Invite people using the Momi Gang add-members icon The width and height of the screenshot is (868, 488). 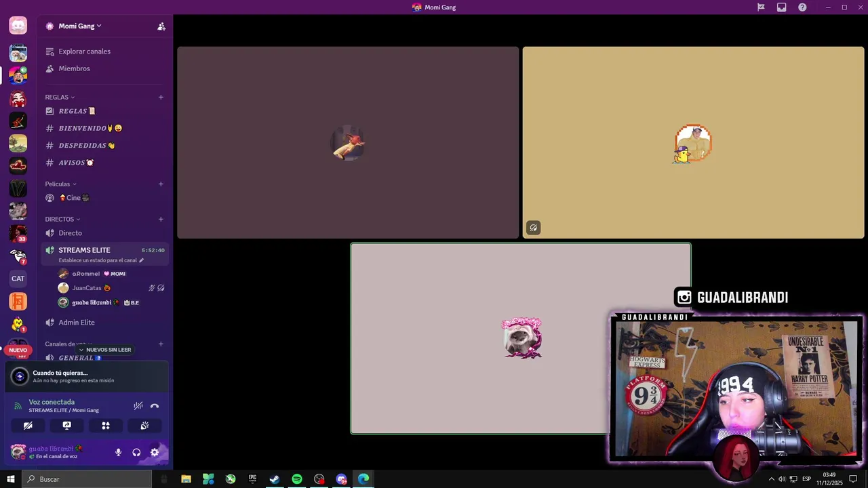point(161,26)
